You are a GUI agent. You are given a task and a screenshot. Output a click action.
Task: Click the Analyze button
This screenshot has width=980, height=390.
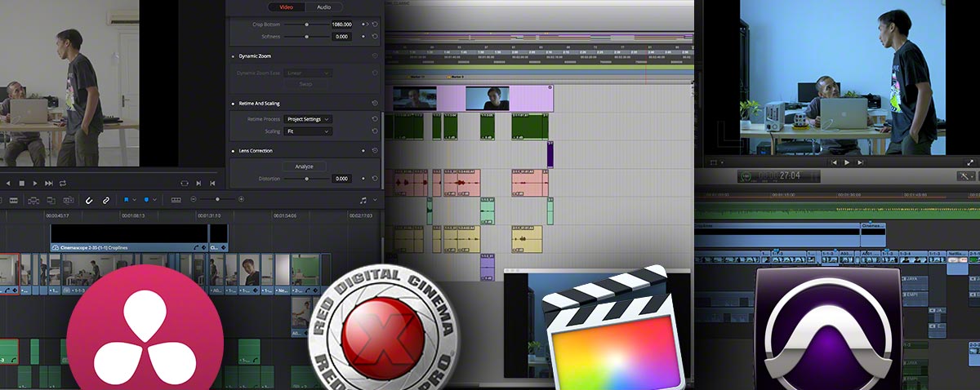pos(304,166)
